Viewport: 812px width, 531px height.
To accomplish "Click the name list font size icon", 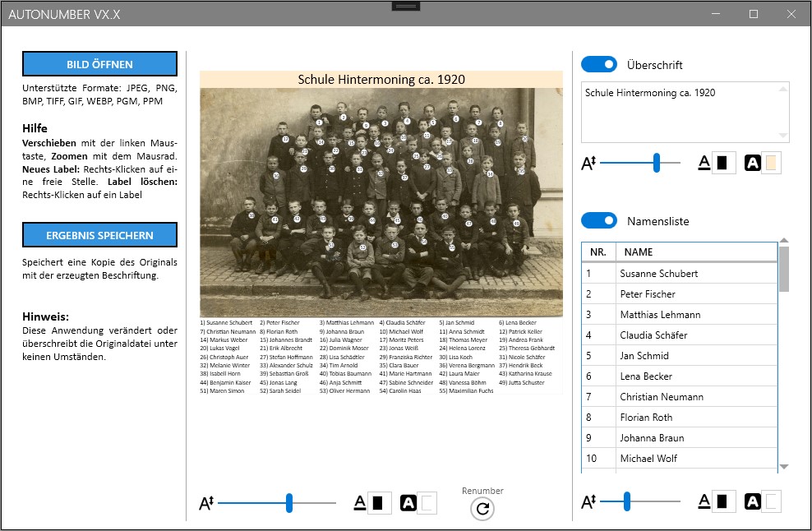I will pos(588,501).
